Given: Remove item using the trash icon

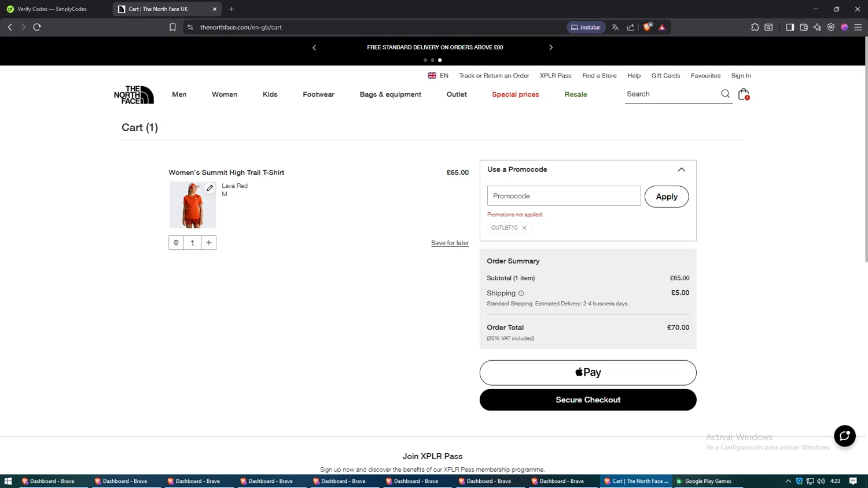Looking at the screenshot, I should point(176,243).
